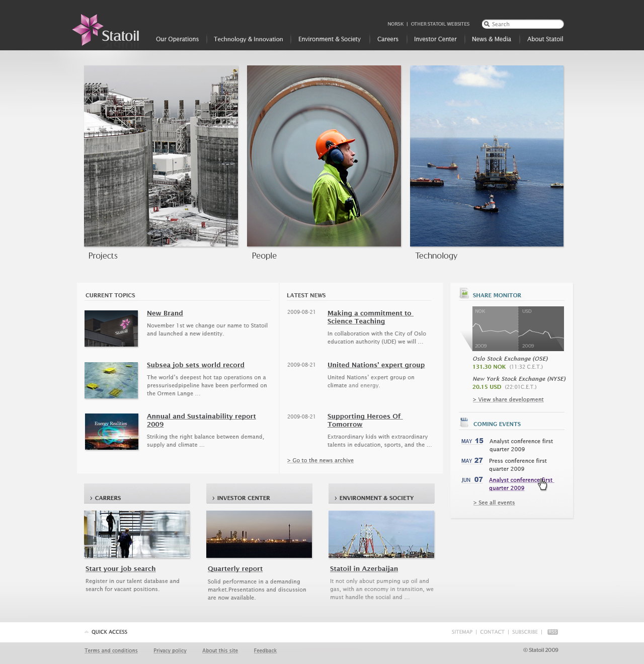Image resolution: width=644 pixels, height=664 pixels.
Task: Open About this site link
Action: pos(220,651)
